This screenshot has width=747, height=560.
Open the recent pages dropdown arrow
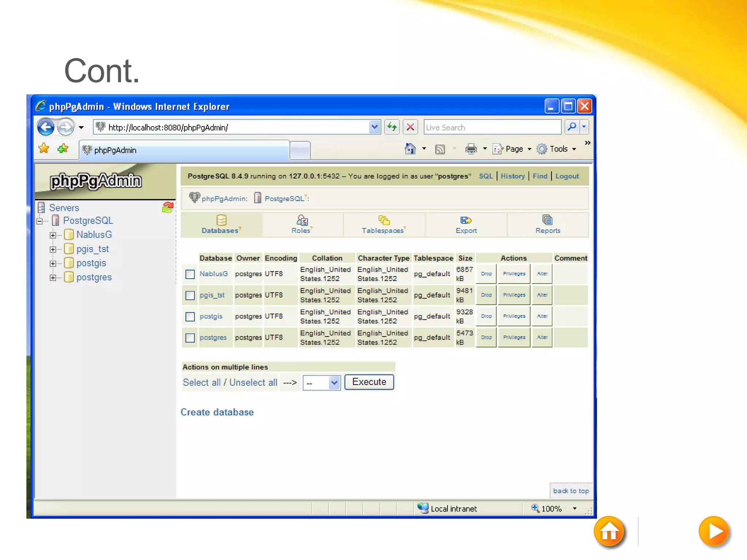coord(81,127)
